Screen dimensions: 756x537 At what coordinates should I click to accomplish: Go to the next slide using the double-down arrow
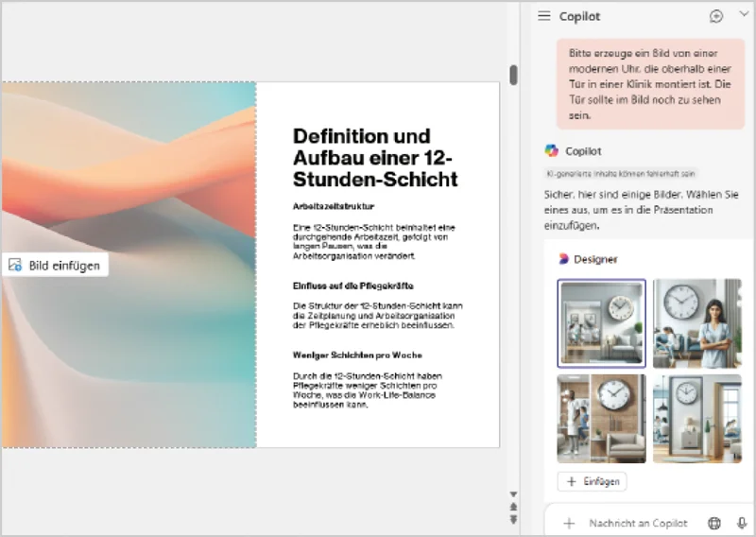(x=513, y=519)
